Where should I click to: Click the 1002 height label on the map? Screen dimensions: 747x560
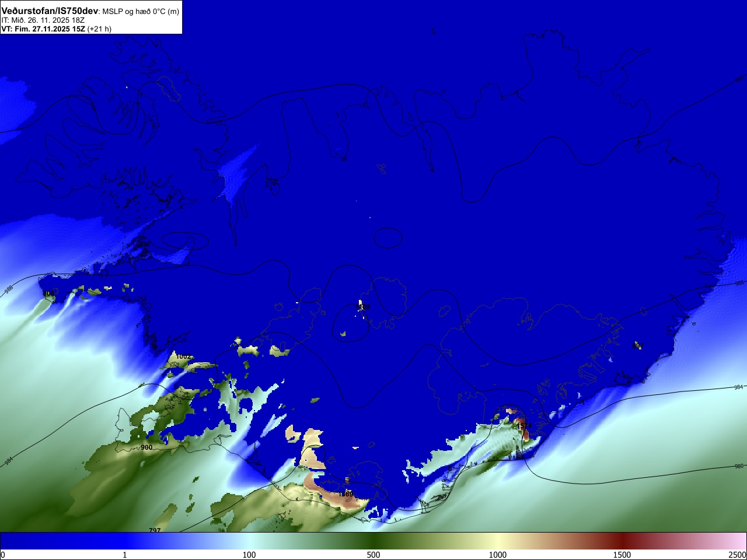pos(183,356)
